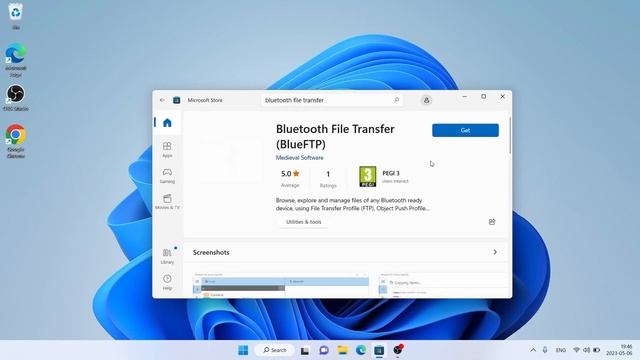Click the taskbar Search box

coord(275,350)
